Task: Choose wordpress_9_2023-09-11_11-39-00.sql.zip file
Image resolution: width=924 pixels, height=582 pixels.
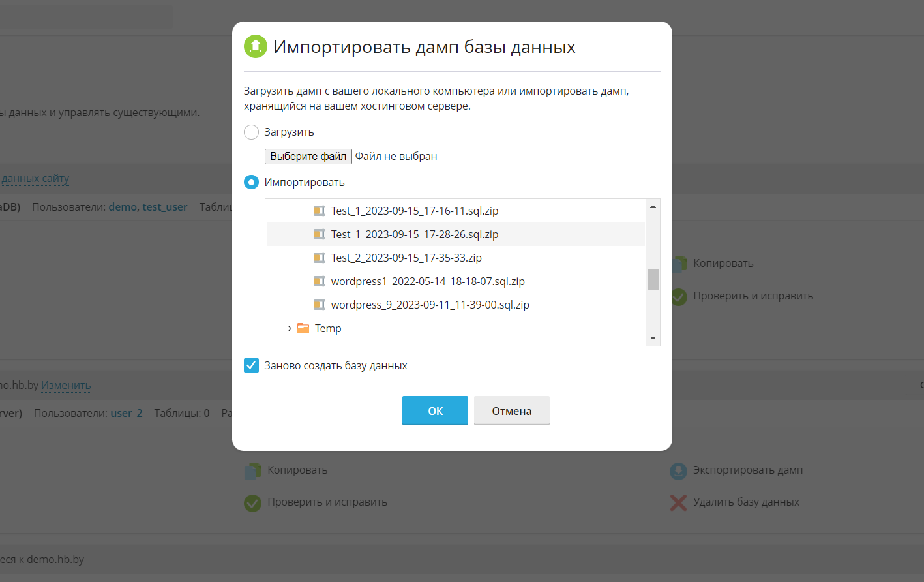Action: [430, 305]
